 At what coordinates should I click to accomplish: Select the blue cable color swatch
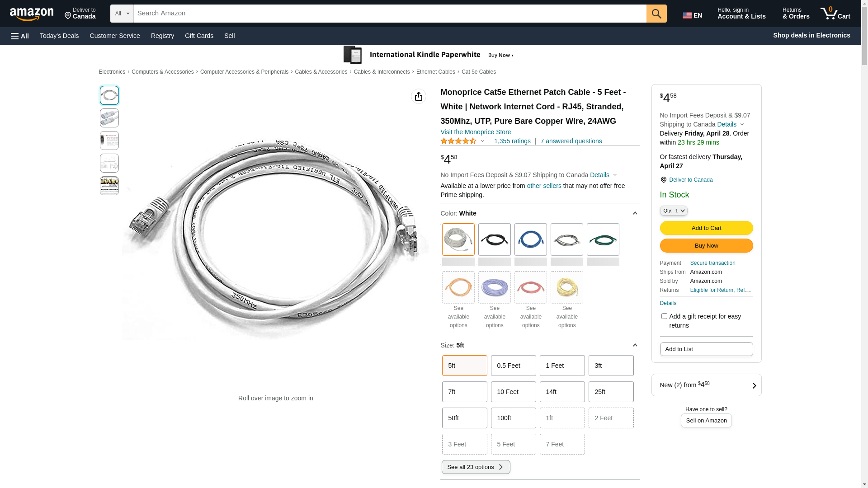pyautogui.click(x=530, y=239)
